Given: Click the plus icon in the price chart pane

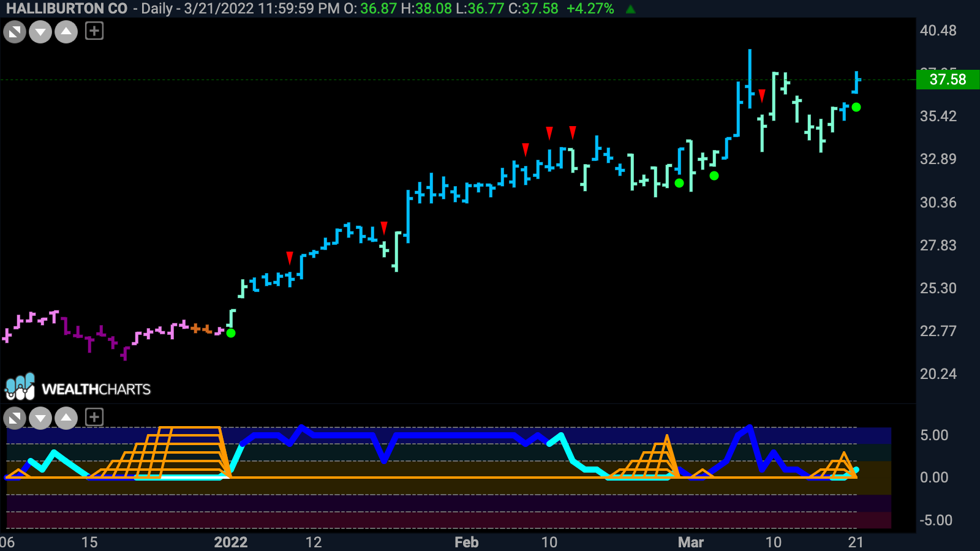Looking at the screenshot, I should (x=94, y=31).
